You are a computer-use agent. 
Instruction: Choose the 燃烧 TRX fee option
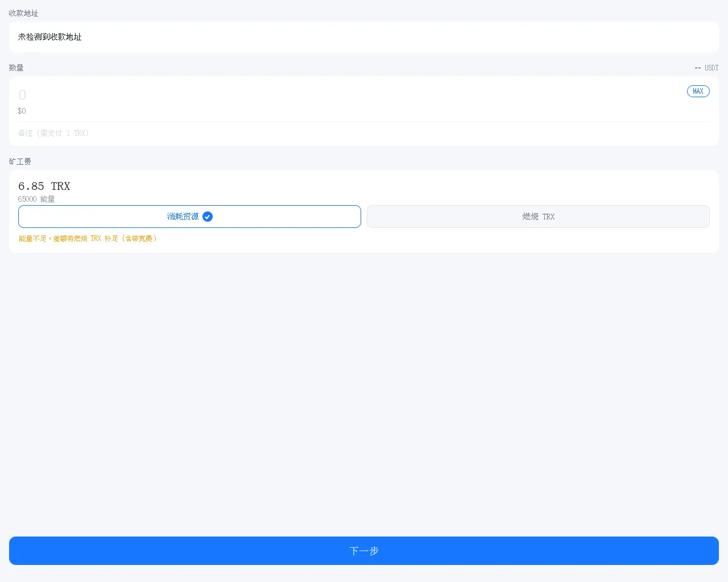coord(538,217)
